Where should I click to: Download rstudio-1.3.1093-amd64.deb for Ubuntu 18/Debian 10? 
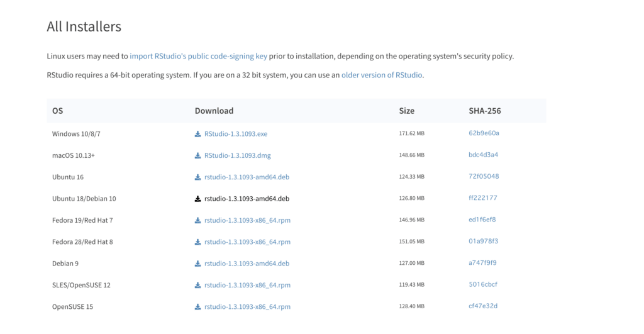click(x=247, y=199)
